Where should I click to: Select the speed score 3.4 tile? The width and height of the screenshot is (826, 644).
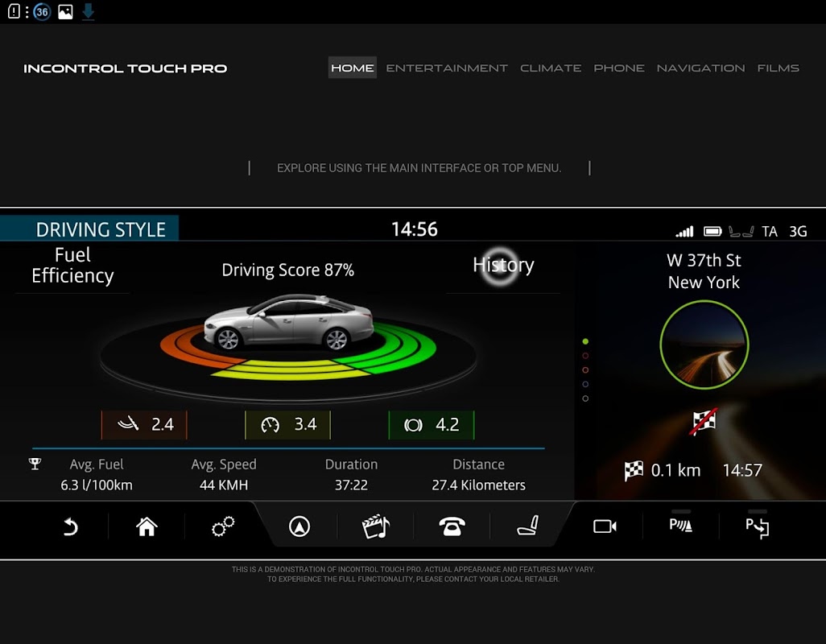[x=287, y=424]
